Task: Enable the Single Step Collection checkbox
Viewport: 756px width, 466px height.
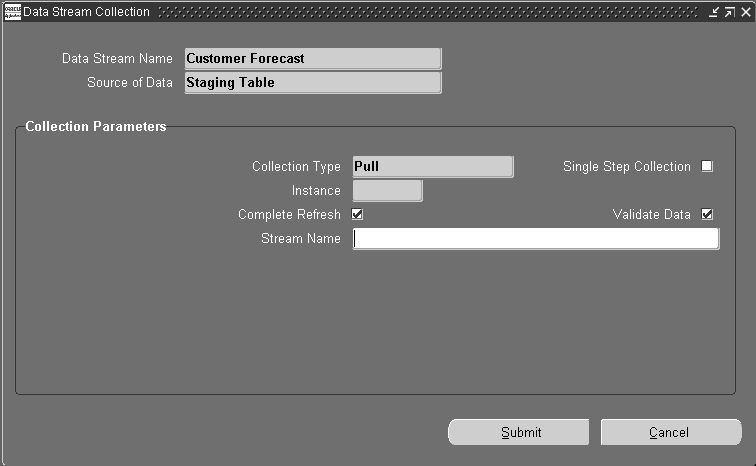Action: [707, 166]
